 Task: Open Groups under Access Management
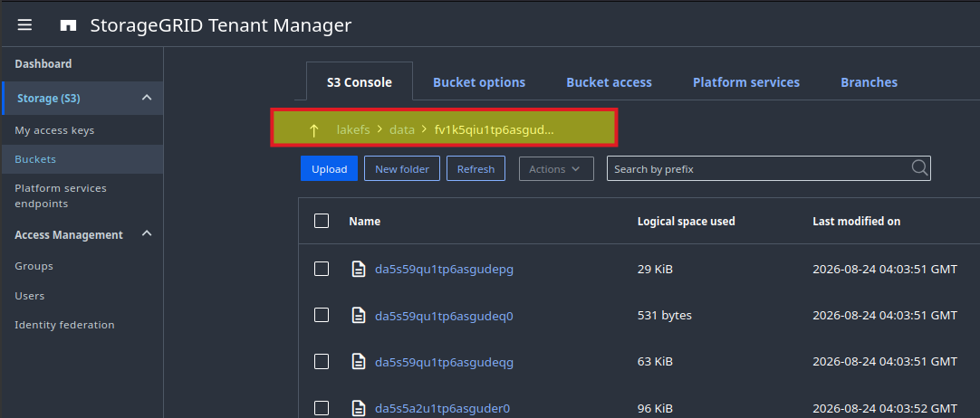pos(34,266)
